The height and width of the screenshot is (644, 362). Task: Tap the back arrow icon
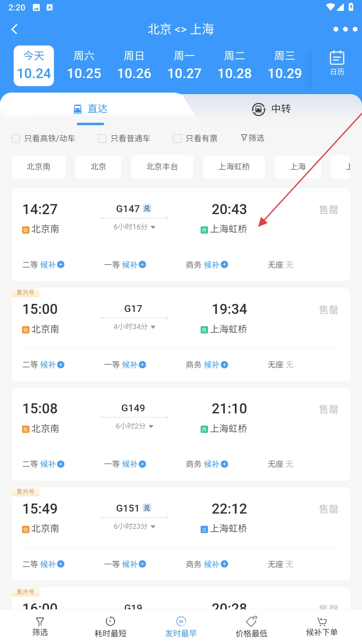coord(15,29)
